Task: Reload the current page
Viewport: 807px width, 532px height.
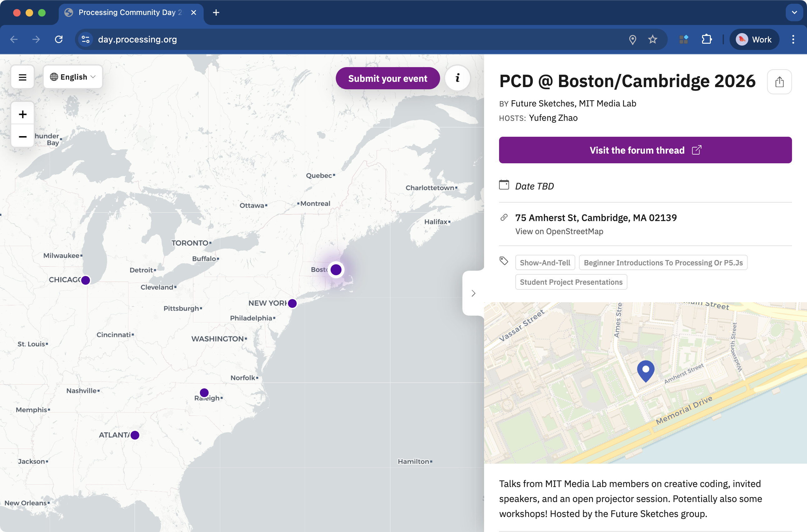Action: coord(59,39)
